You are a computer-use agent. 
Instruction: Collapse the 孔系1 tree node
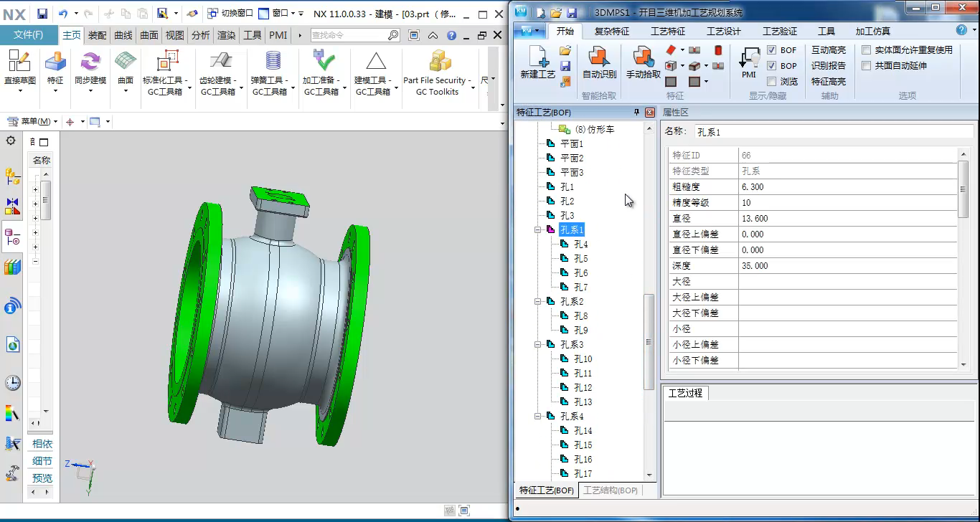tap(537, 230)
